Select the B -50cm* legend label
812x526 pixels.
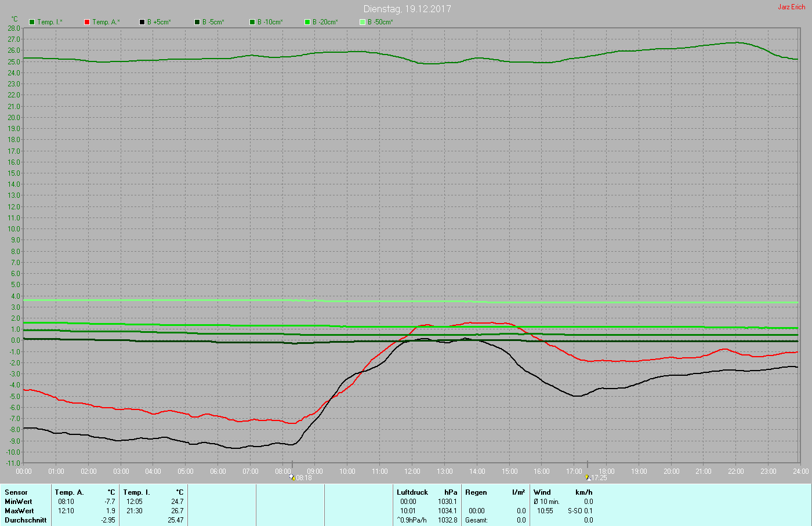380,22
